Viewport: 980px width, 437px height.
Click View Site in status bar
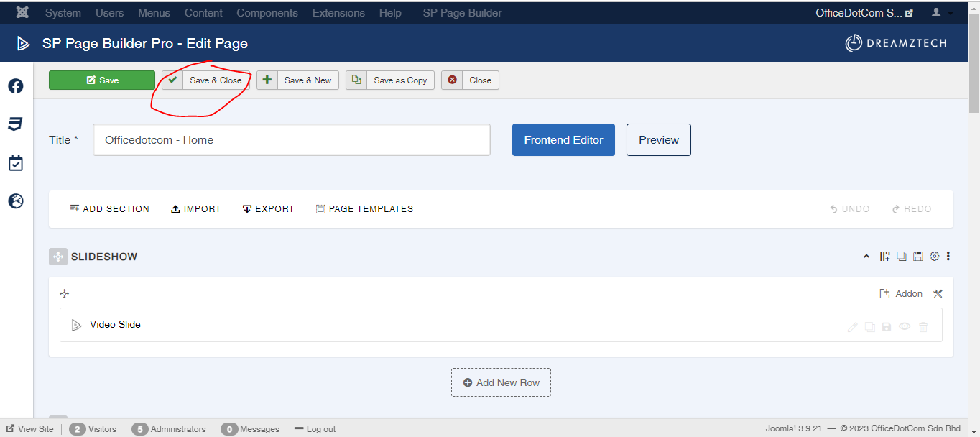[x=29, y=429]
